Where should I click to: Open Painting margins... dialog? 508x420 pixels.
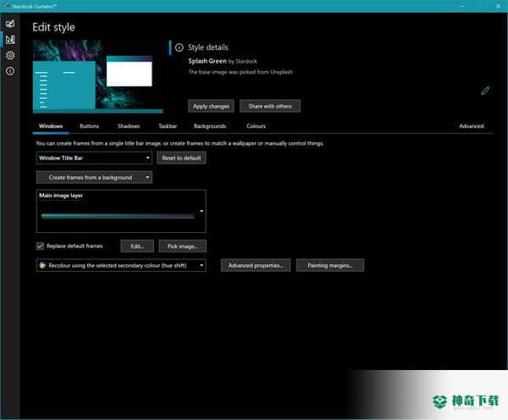point(330,265)
